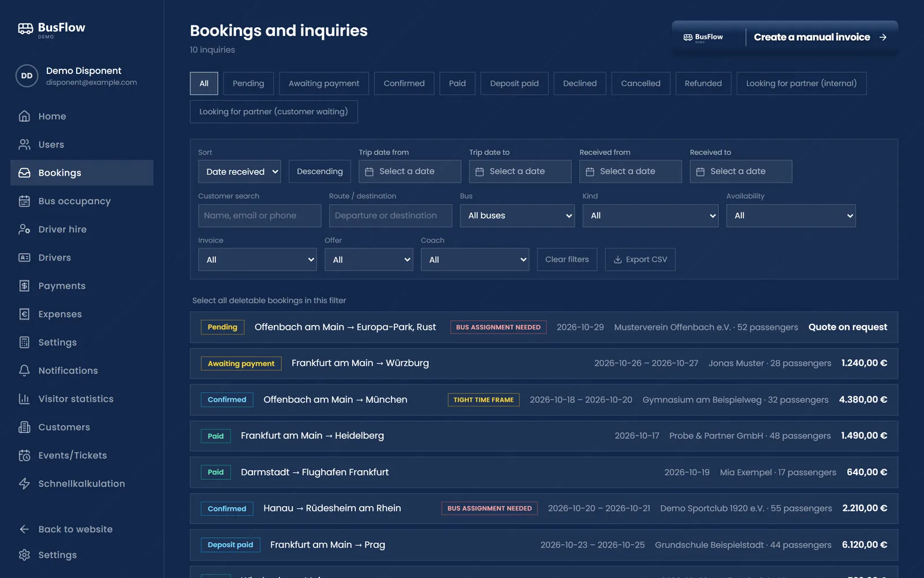This screenshot has height=578, width=924.
Task: Click the Bus occupancy calendar icon
Action: point(24,201)
